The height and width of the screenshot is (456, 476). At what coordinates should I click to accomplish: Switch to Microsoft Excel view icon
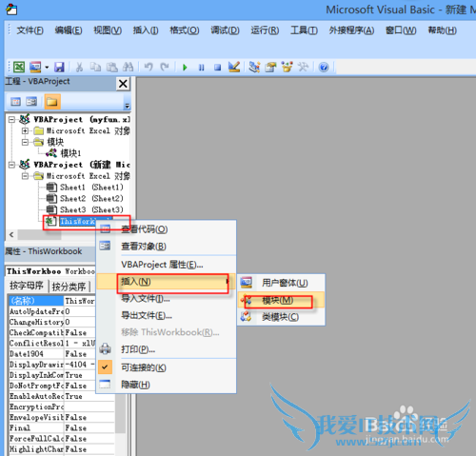click(19, 67)
